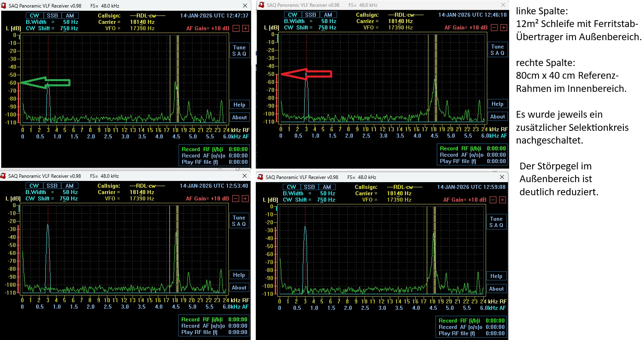The width and height of the screenshot is (644, 340).
Task: Open Help in the 12:46:10 window
Action: 497,104
